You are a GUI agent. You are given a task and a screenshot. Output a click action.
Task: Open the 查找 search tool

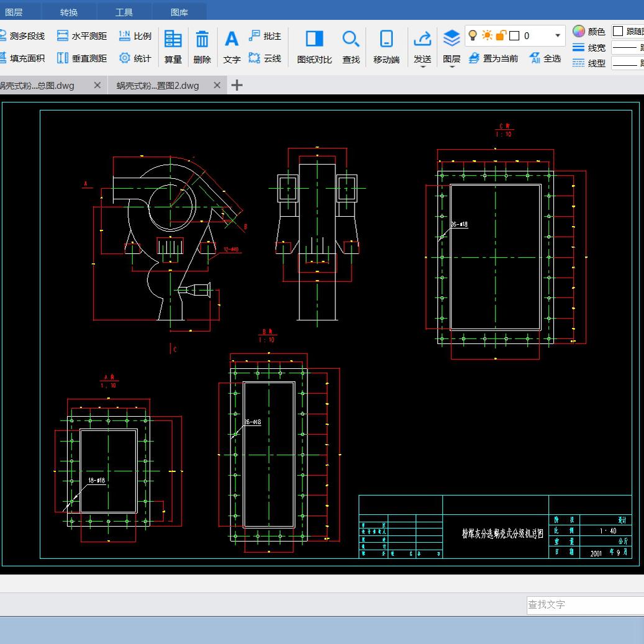pyautogui.click(x=351, y=47)
